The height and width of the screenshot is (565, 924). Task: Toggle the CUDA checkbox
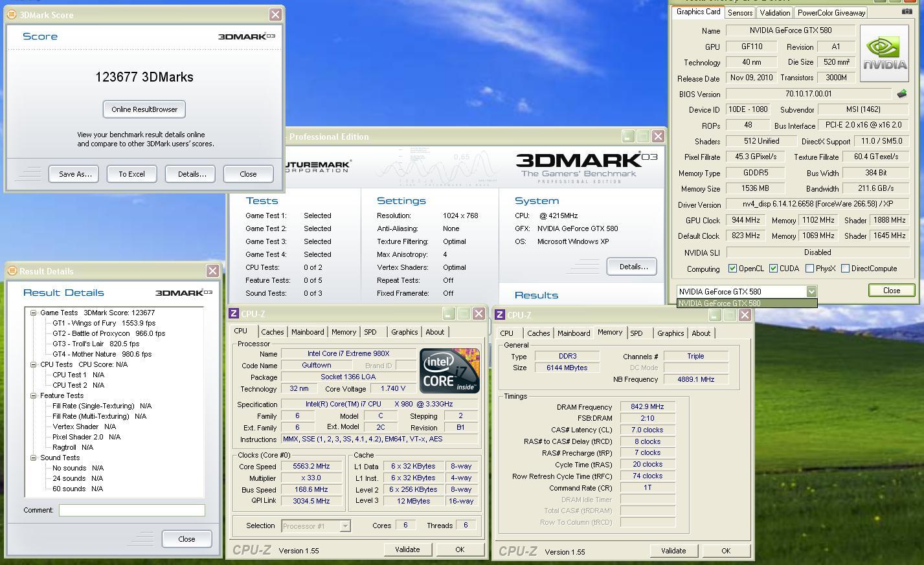[773, 268]
